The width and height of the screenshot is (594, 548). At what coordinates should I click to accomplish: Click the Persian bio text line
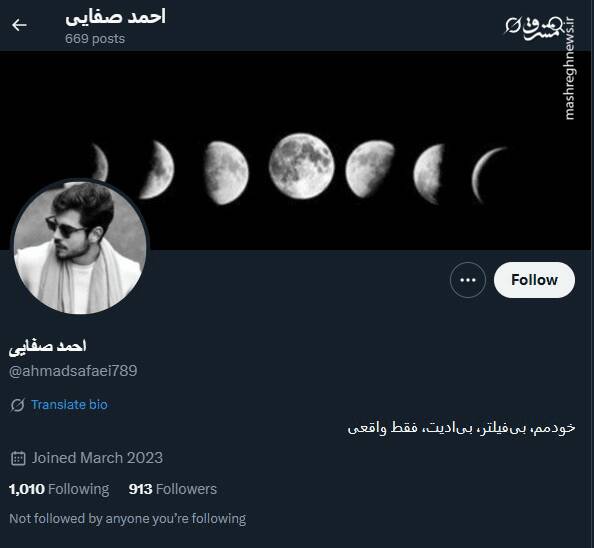(461, 428)
